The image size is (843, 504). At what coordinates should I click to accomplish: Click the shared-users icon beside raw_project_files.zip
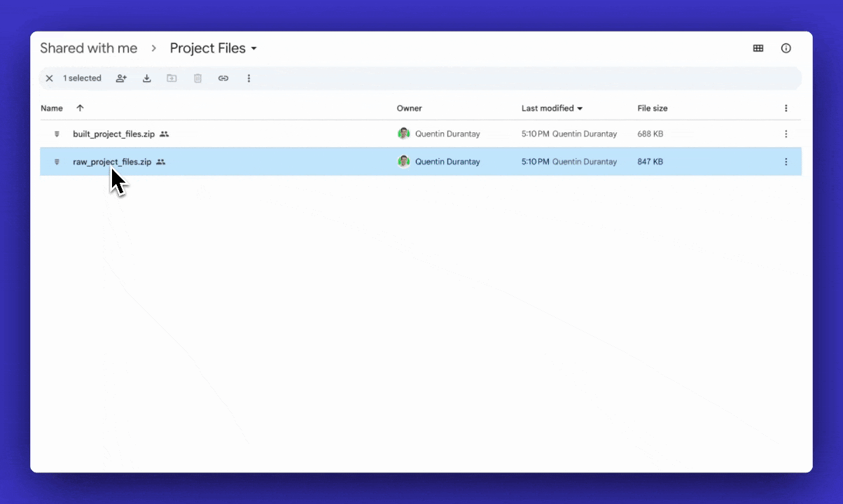pos(160,162)
